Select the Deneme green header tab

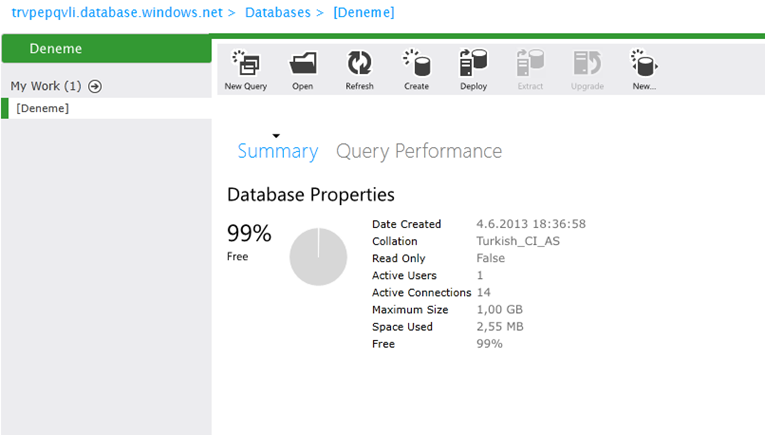pyautogui.click(x=106, y=48)
